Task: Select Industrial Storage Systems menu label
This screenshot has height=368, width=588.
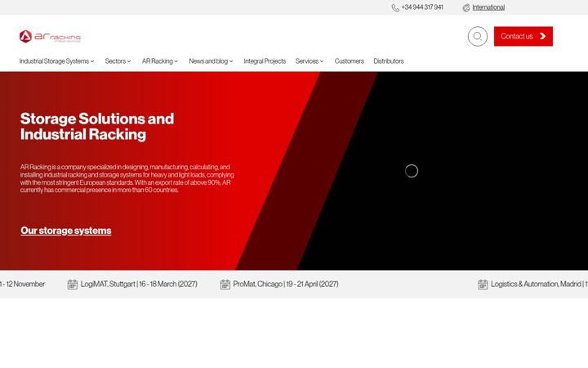Action: (x=54, y=61)
